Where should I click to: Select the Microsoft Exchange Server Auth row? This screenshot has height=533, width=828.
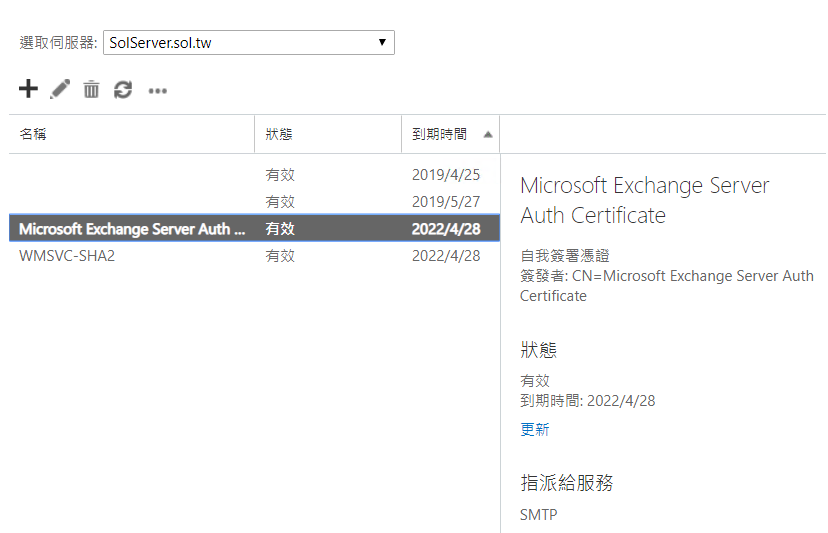[x=255, y=229]
